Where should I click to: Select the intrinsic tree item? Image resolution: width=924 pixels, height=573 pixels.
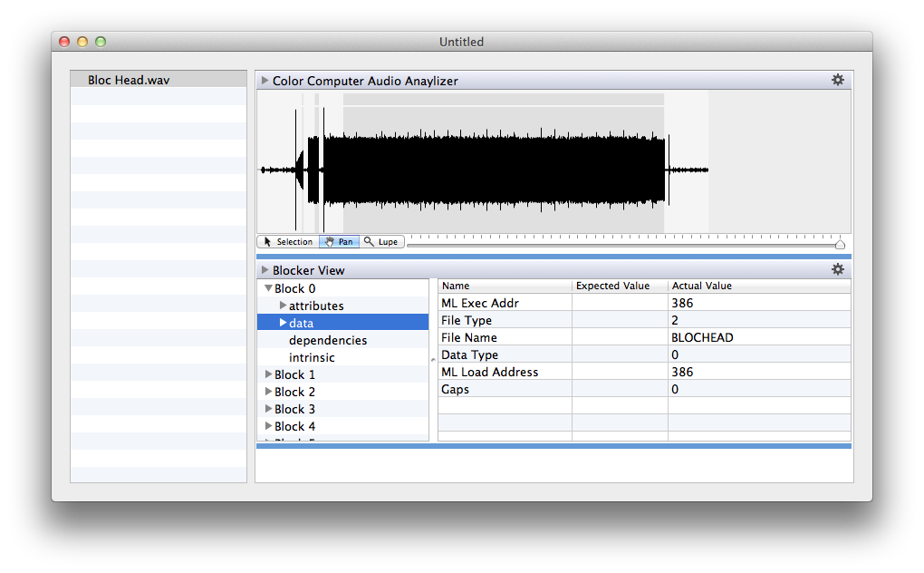(x=312, y=357)
